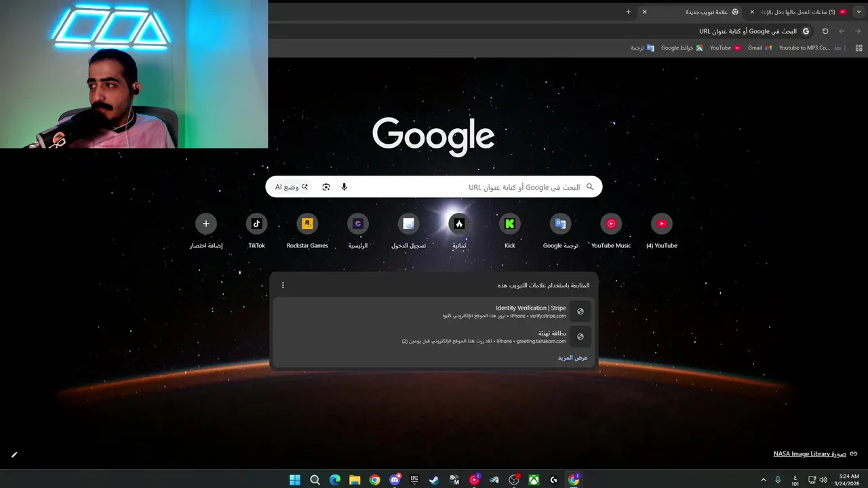Start voice search with microphone icon
868x488 pixels.
(344, 187)
